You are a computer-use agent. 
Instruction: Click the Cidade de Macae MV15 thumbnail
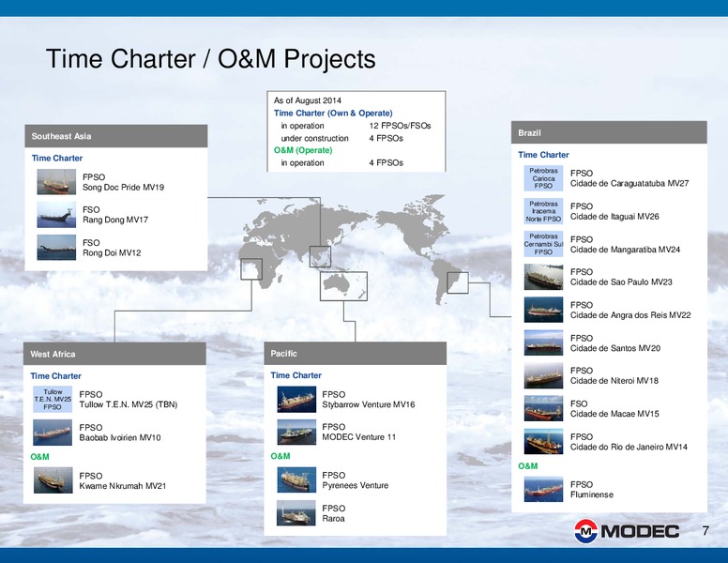[x=544, y=408]
